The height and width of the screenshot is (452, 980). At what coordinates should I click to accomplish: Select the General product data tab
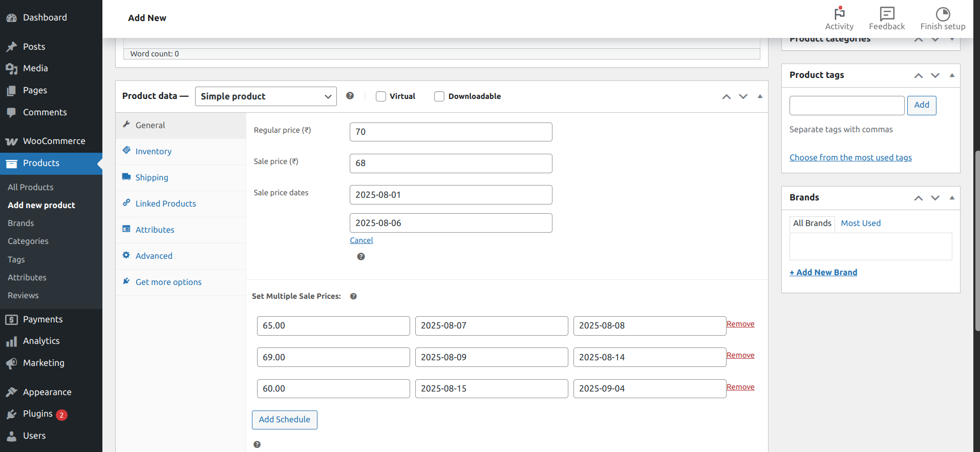point(181,126)
